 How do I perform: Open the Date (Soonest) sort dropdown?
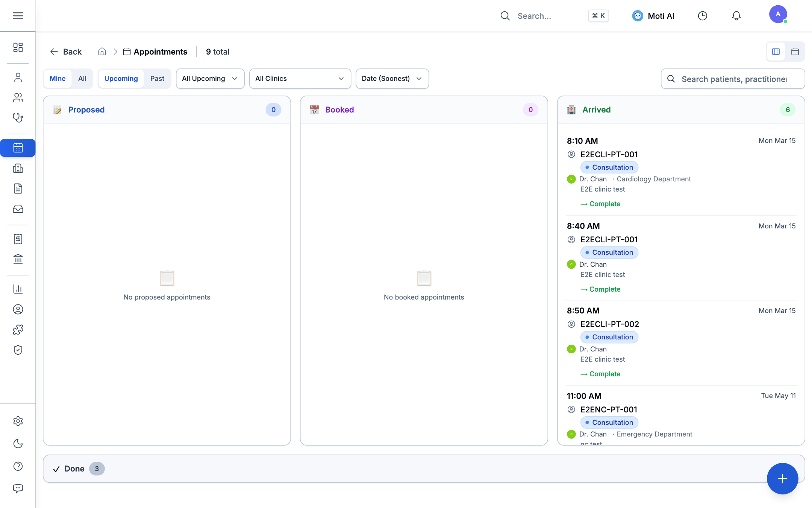pos(392,78)
